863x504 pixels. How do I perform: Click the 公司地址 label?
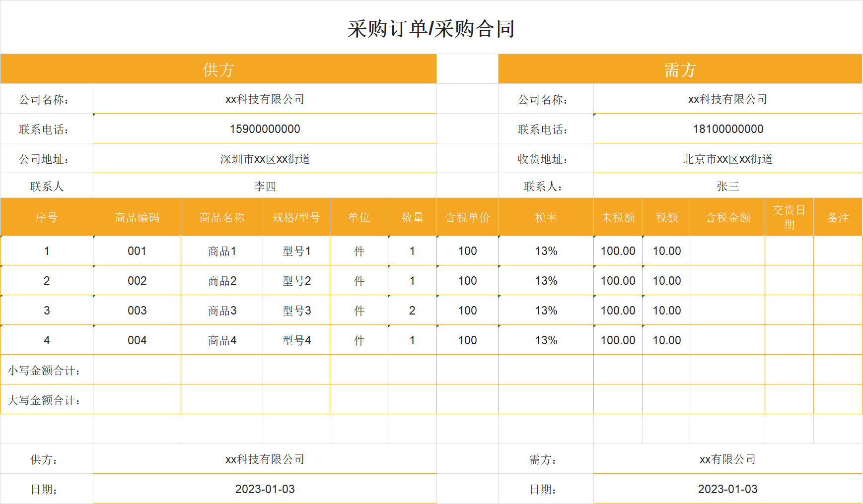44,159
